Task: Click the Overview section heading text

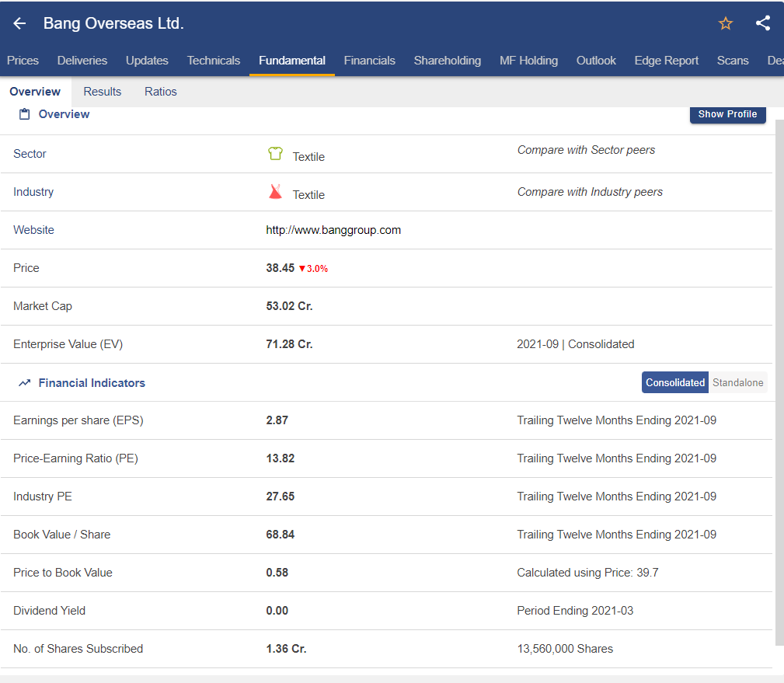Action: 64,114
